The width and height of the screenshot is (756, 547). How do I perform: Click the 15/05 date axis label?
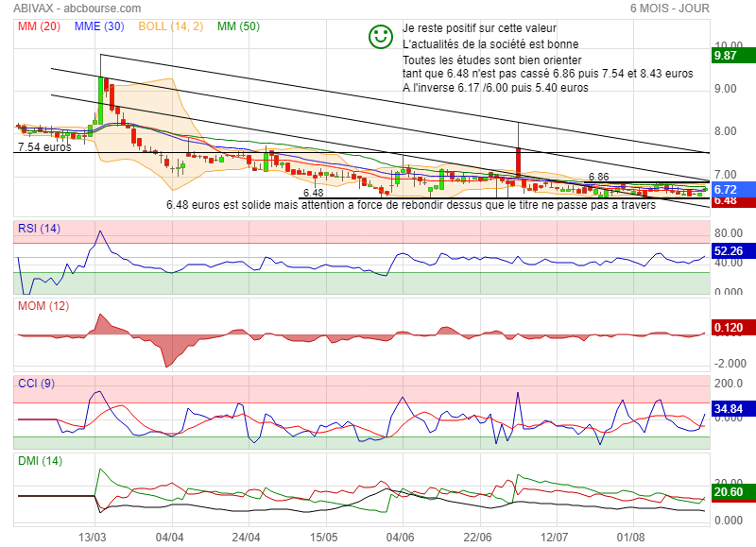coord(323,538)
